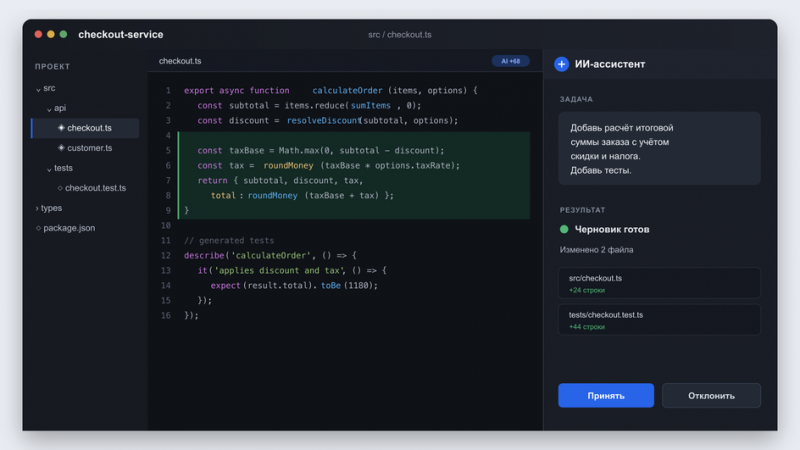This screenshot has width=800, height=450.
Task: Collapse the tests folder chevron
Action: point(49,169)
